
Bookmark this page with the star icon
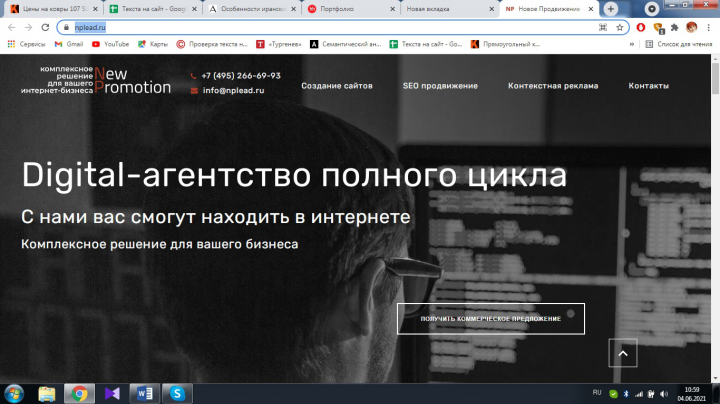click(619, 28)
